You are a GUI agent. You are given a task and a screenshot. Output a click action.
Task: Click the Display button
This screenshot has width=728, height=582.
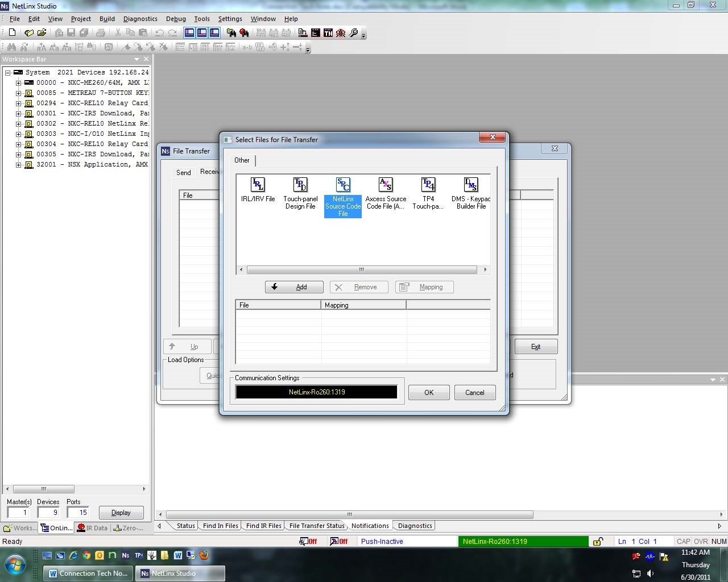[121, 513]
